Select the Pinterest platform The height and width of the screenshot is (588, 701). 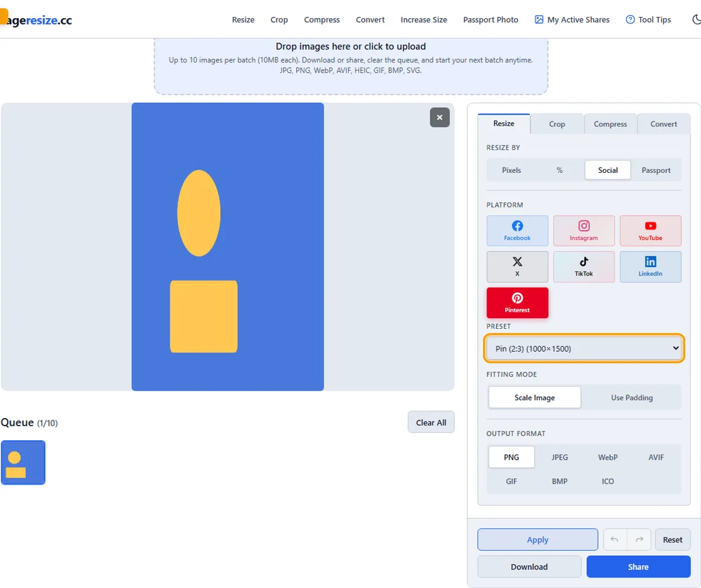click(x=517, y=302)
